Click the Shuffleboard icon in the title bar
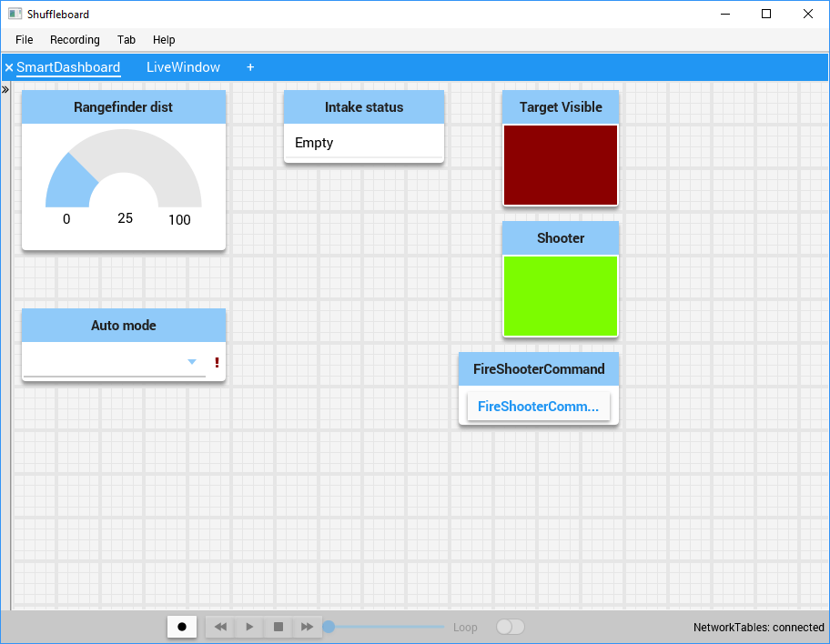 click(13, 14)
